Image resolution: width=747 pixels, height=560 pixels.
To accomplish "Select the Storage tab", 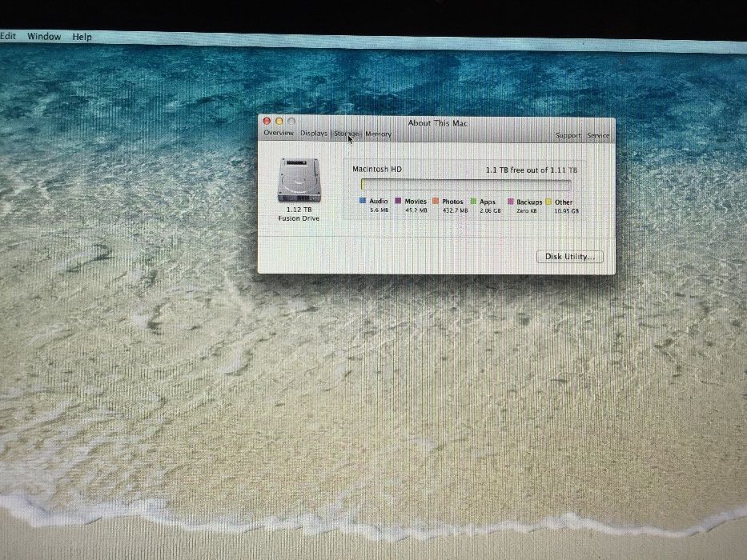I will 347,134.
